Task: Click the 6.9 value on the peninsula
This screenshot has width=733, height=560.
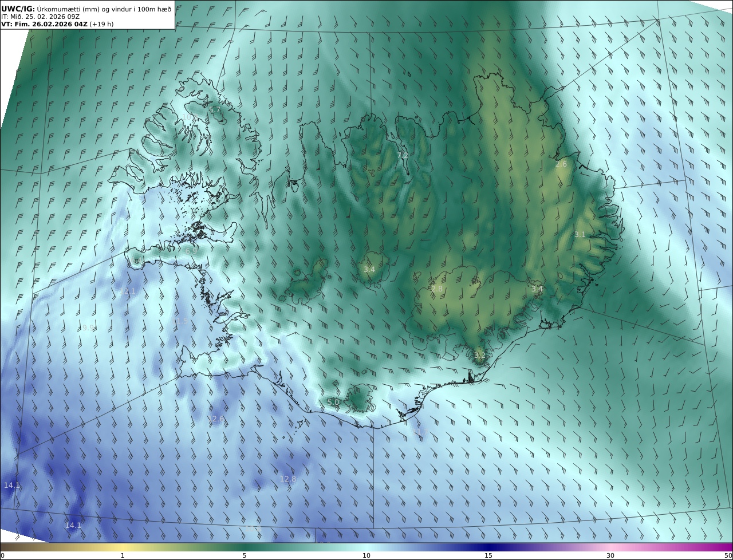Action: 191,251
